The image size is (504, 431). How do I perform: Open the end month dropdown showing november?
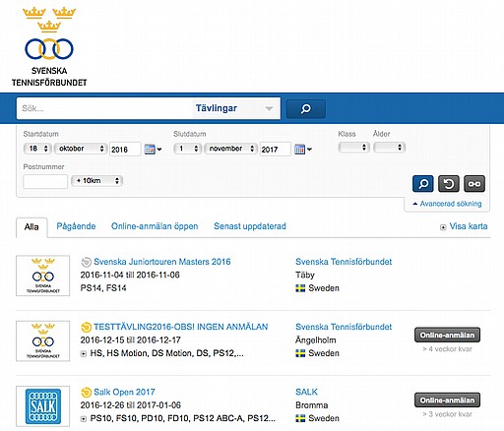tap(230, 149)
